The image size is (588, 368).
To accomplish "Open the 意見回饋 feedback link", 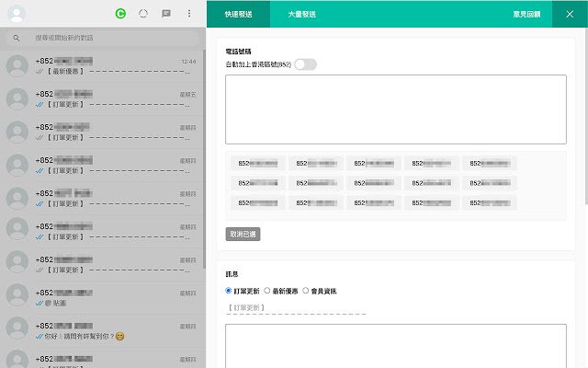I will coord(526,15).
